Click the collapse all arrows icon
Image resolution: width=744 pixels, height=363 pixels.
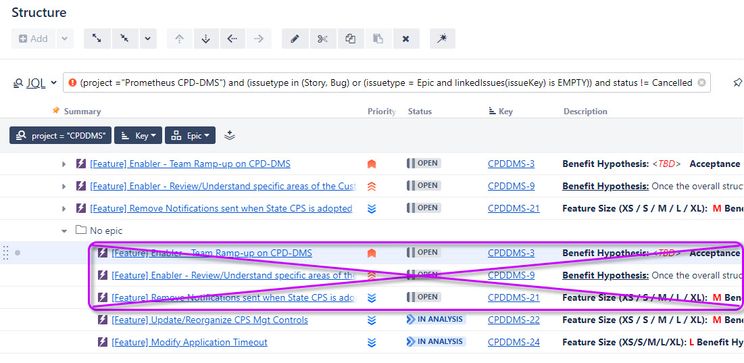click(x=125, y=39)
